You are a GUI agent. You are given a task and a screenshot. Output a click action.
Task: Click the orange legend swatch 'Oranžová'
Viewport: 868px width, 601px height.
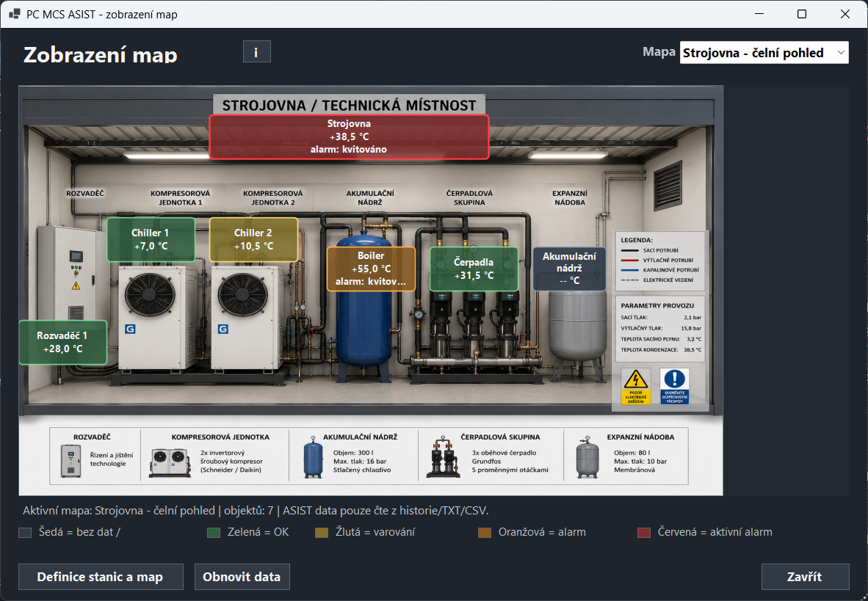point(485,532)
